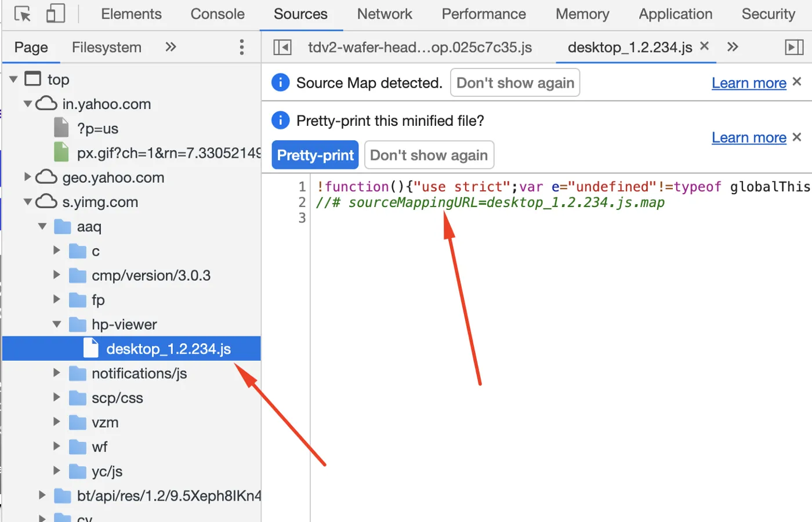Click the fp folder icon
The width and height of the screenshot is (812, 522).
point(78,300)
